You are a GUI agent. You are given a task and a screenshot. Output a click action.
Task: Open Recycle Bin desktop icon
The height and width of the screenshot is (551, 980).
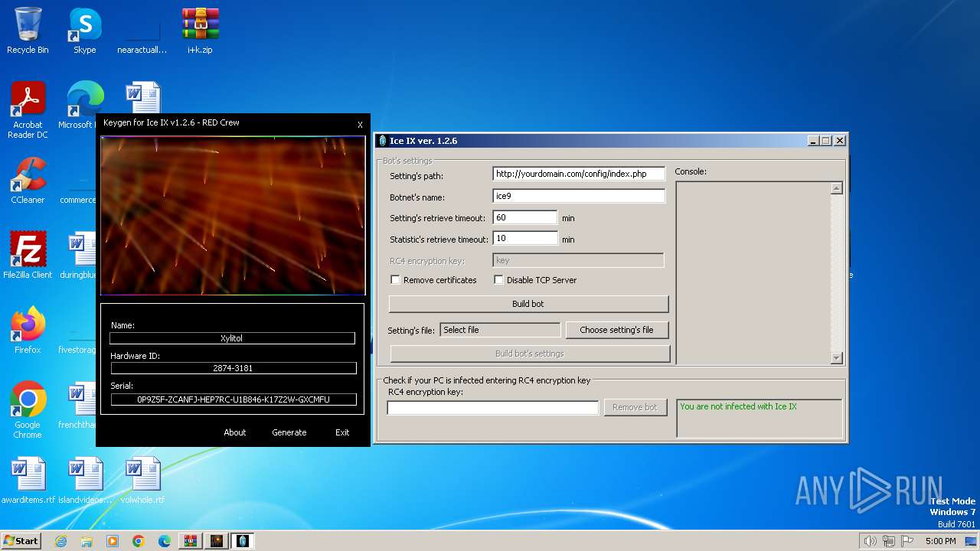28,31
